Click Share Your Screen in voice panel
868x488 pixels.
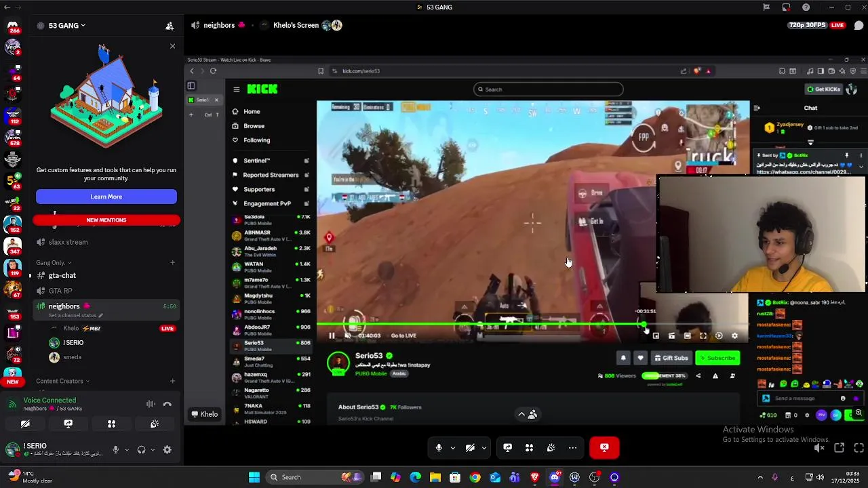[x=68, y=424]
